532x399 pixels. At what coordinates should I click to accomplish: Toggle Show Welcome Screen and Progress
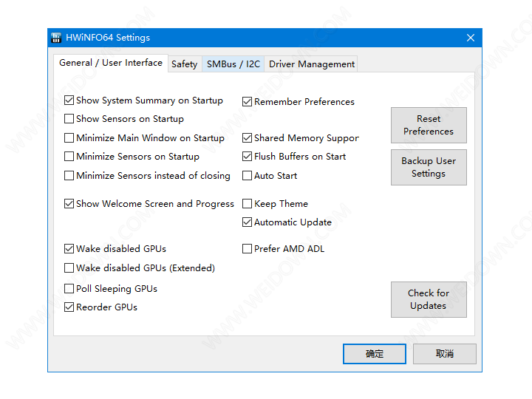pyautogui.click(x=69, y=204)
